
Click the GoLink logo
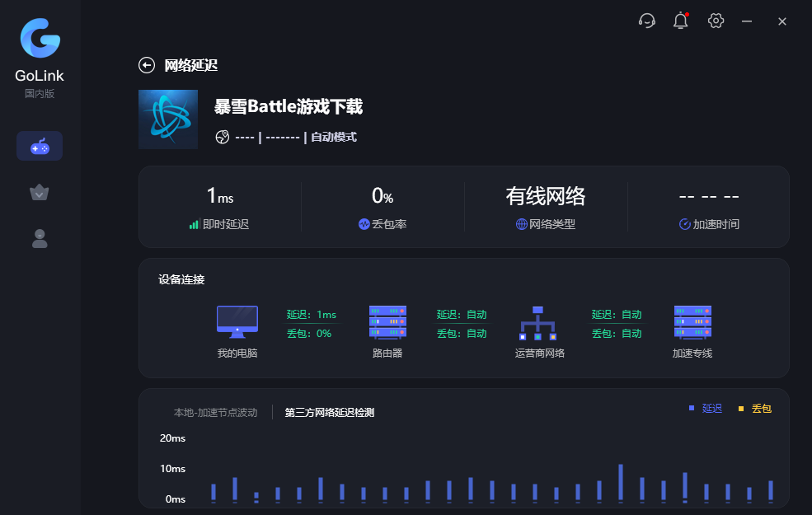(40, 39)
